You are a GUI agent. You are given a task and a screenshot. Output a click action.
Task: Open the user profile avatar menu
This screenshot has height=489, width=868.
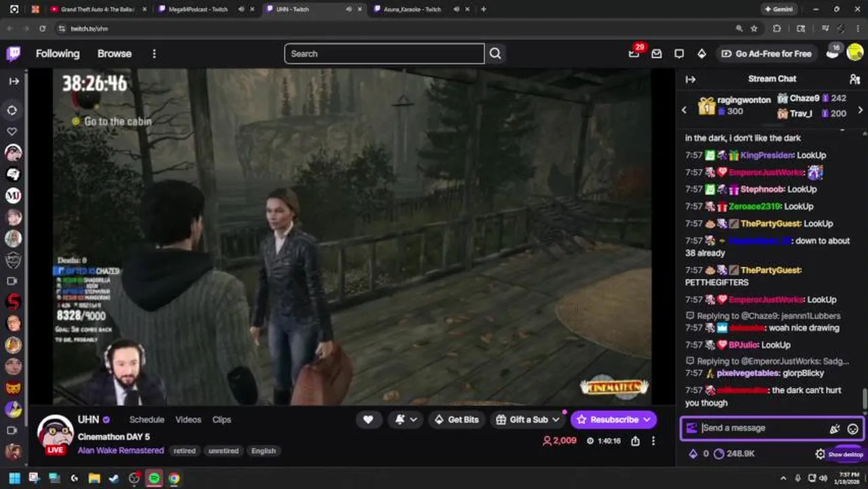(x=855, y=54)
